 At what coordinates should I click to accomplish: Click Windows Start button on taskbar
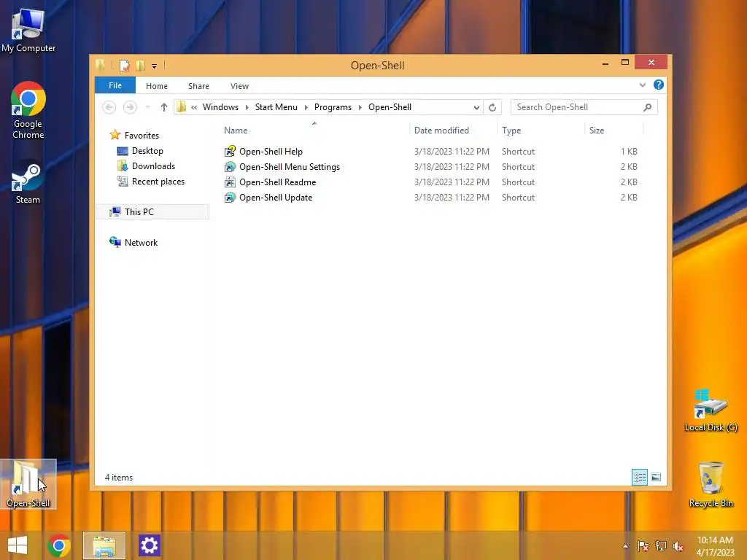pyautogui.click(x=18, y=545)
